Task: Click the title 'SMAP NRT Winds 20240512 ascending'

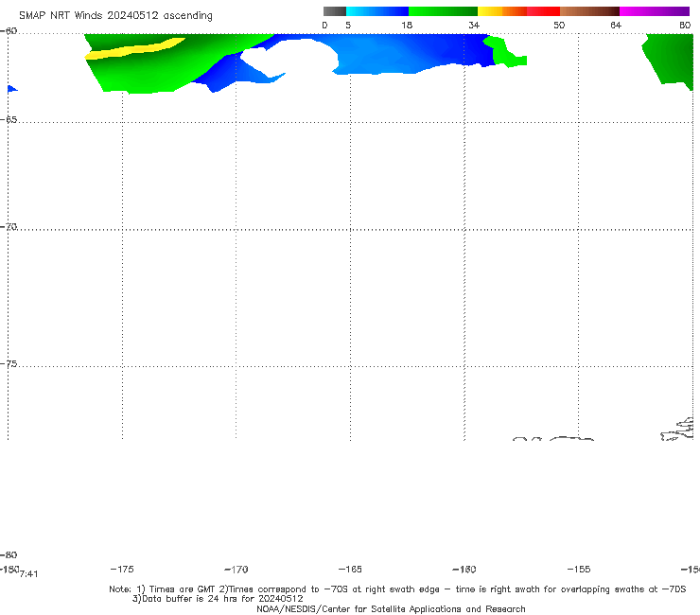Action: [115, 15]
